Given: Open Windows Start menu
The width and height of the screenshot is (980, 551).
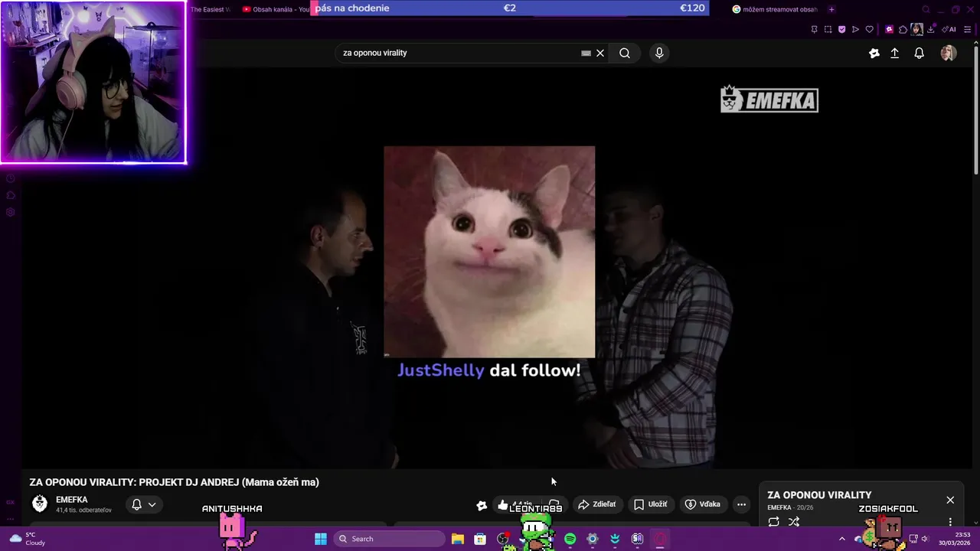Looking at the screenshot, I should (321, 539).
